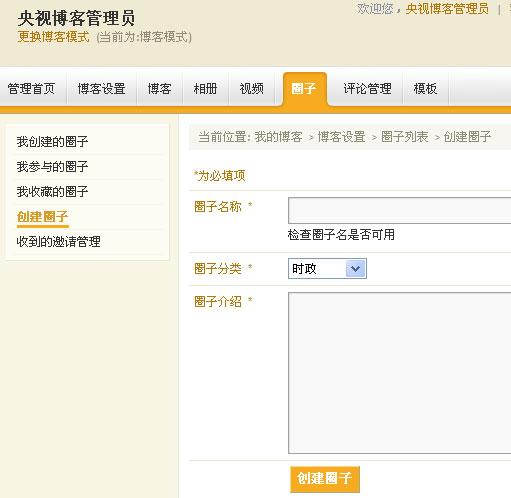This screenshot has height=498, width=511.
Task: Click the 创建圈子 sidebar link
Action: point(42,217)
